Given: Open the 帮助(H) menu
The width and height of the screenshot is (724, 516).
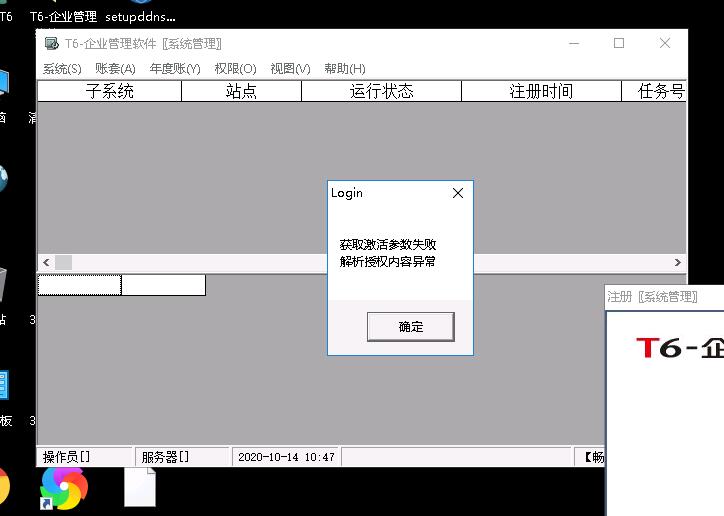Looking at the screenshot, I should [345, 69].
